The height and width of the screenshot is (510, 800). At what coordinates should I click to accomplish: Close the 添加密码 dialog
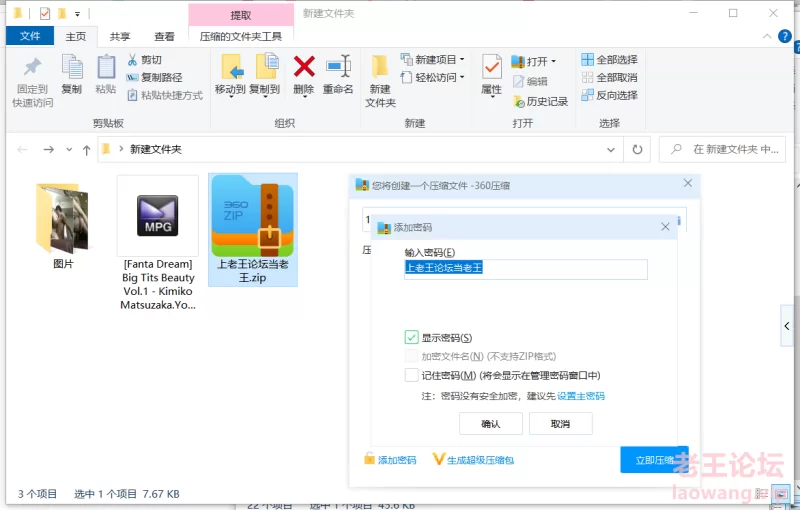(665, 227)
